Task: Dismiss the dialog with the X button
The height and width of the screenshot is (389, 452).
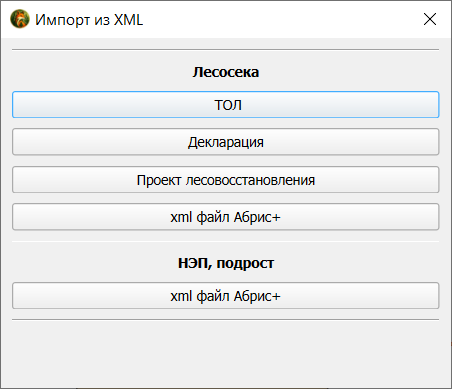Action: (430, 19)
